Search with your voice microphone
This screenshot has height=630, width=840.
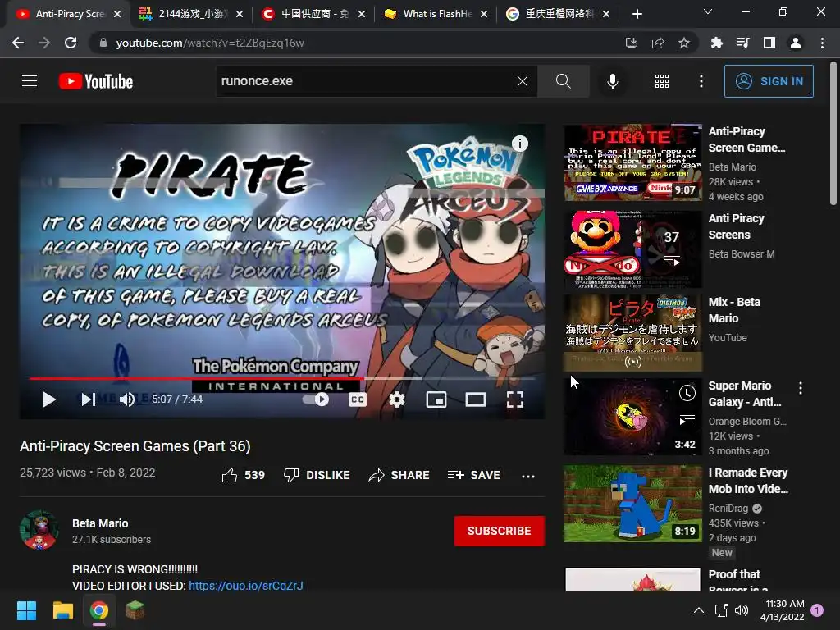(x=612, y=81)
